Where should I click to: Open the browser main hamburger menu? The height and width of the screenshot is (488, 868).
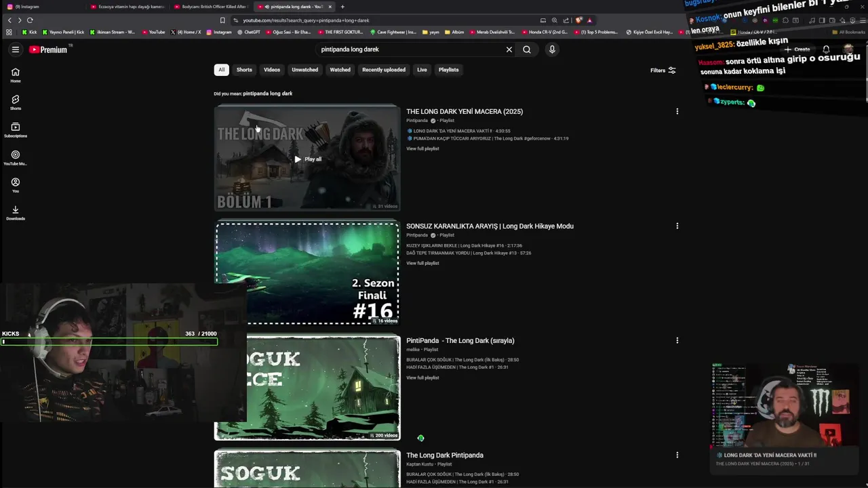pyautogui.click(x=861, y=20)
